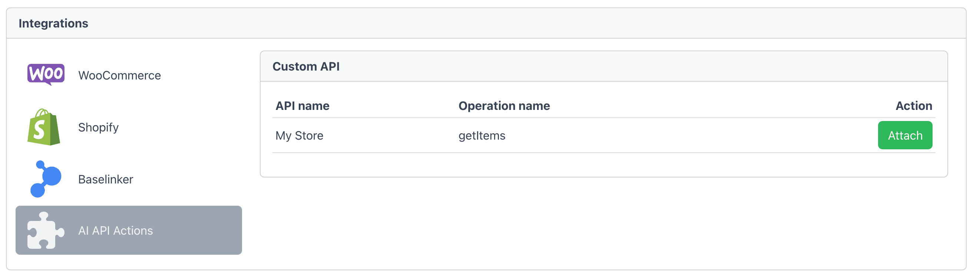Click the Integrations heading
980x277 pixels.
click(x=53, y=24)
